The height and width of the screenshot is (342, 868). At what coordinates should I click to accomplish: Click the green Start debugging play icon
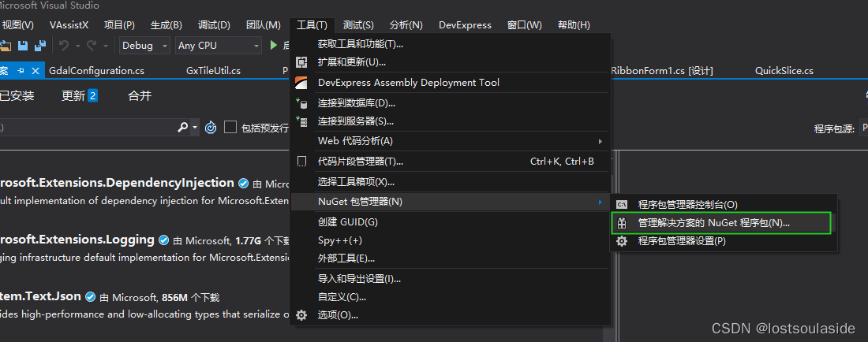[x=274, y=45]
